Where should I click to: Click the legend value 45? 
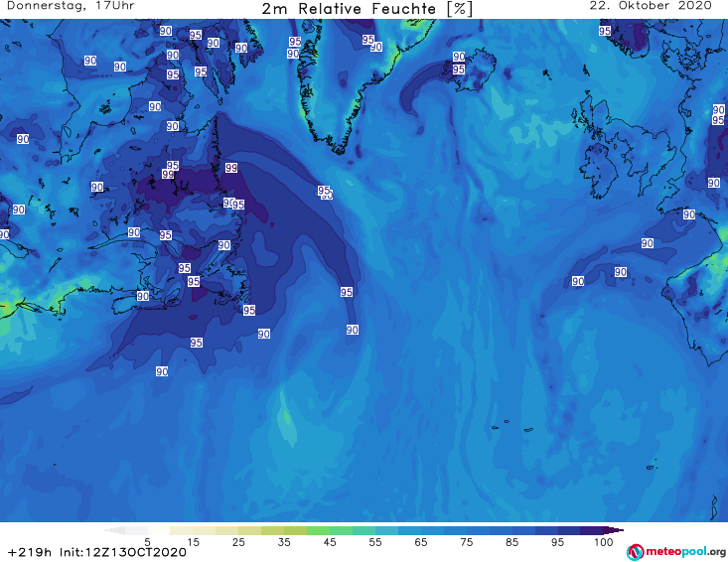coord(330,542)
